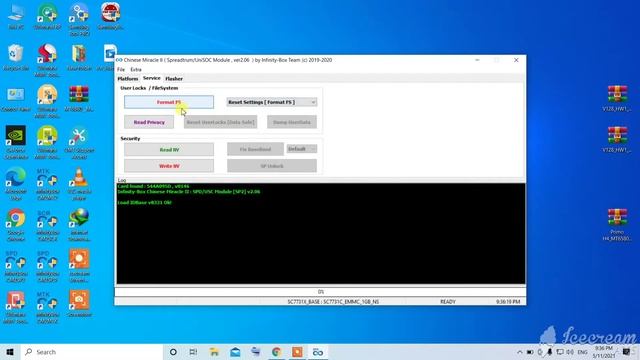The width and height of the screenshot is (640, 360).
Task: Click the ENG language indicator
Action: click(582, 352)
